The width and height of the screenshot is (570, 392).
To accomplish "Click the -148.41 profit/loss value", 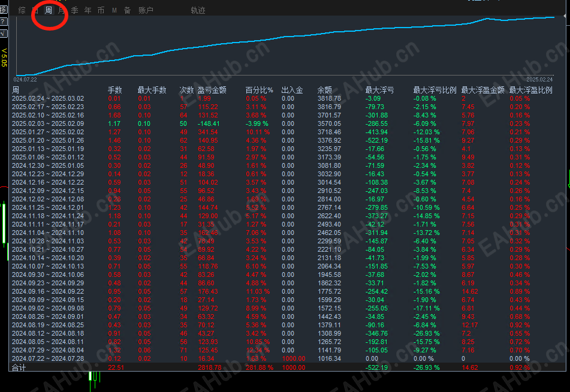I will point(210,123).
